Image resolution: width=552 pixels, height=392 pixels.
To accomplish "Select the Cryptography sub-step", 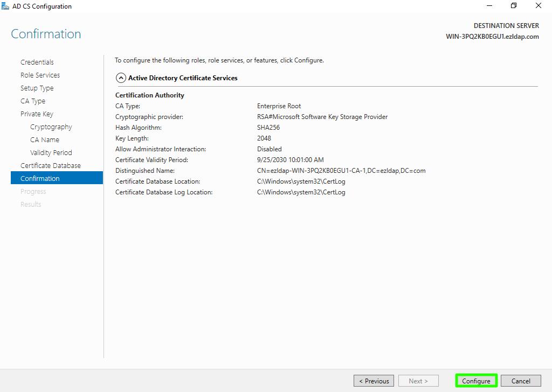I will coord(51,127).
